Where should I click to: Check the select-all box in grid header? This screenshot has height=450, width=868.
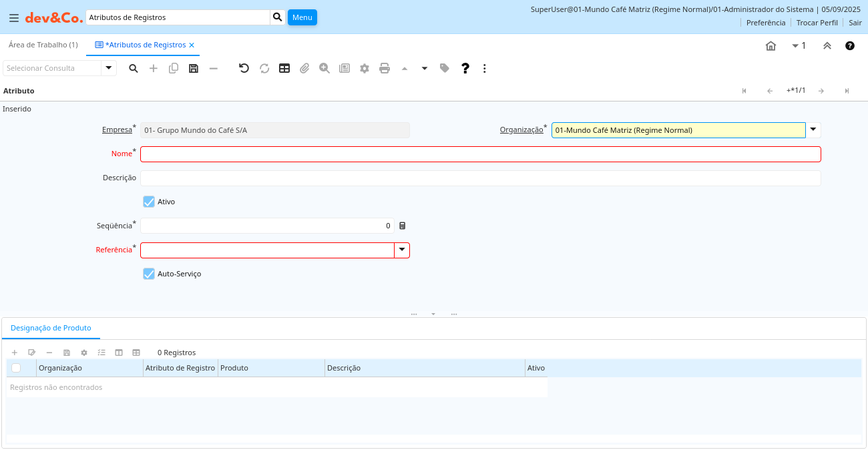point(16,368)
